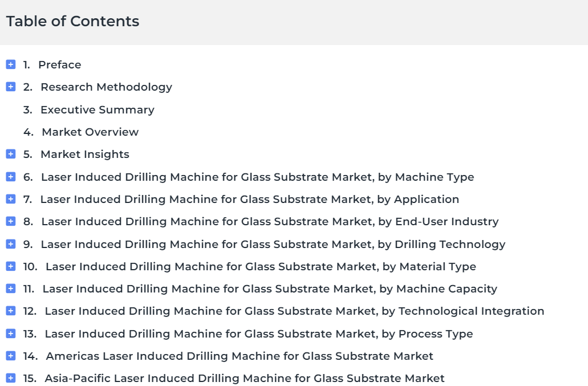Expand the Research Methodology plus icon
The height and width of the screenshot is (386, 588).
(11, 87)
